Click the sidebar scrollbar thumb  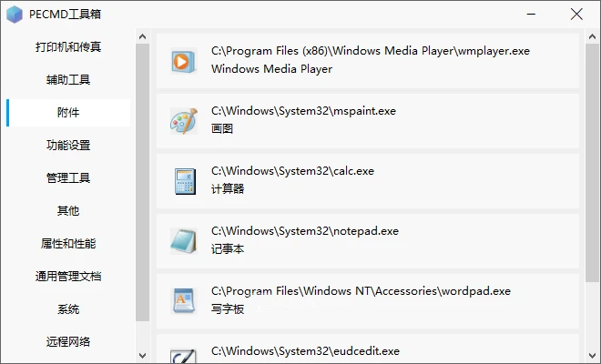pos(143,182)
